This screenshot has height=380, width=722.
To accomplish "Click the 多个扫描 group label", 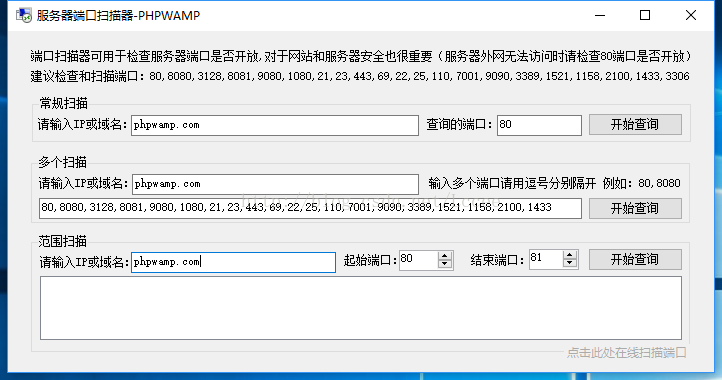I will tap(63, 162).
